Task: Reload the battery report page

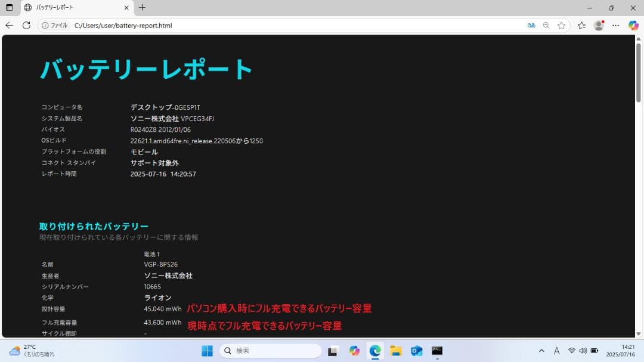Action: point(26,26)
